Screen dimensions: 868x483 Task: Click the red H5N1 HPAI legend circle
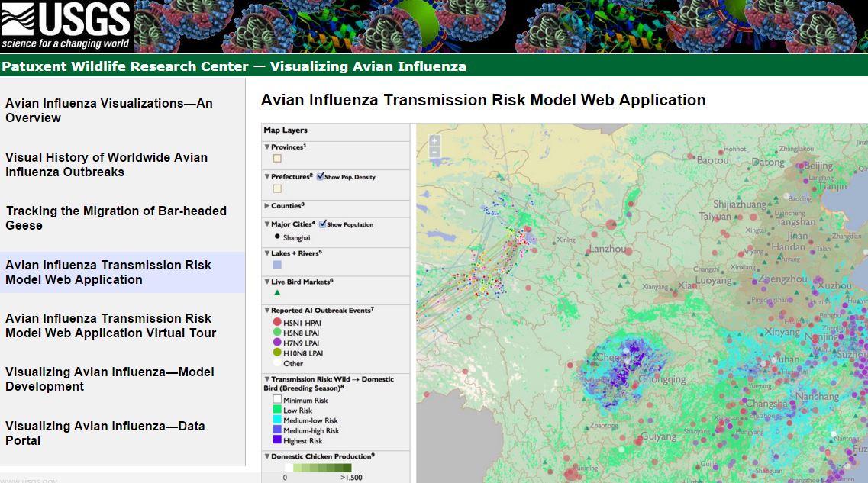276,322
